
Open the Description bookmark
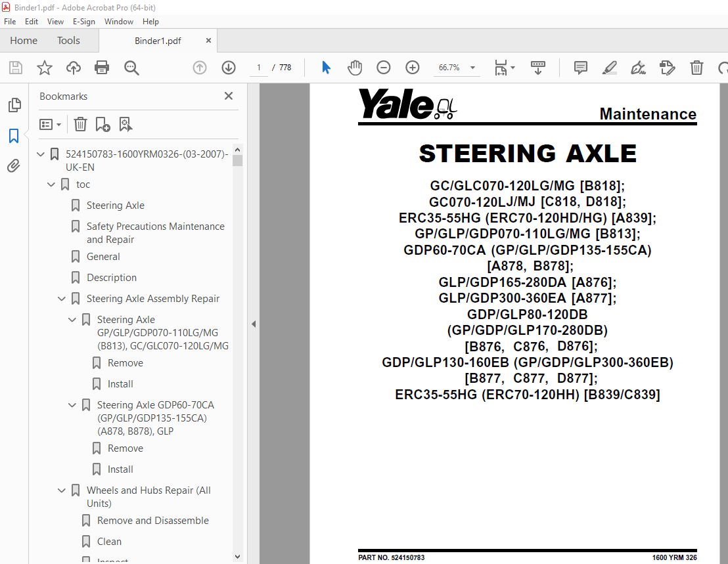click(112, 278)
